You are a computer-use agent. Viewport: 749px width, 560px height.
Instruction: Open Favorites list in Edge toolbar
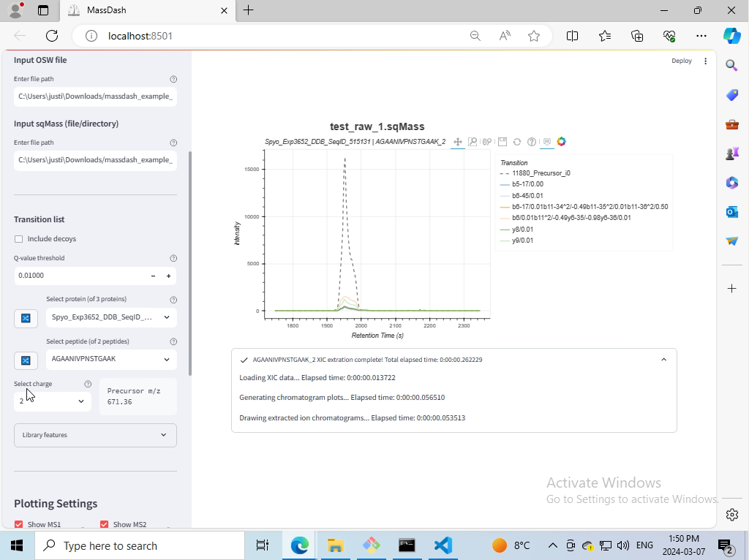tap(605, 36)
